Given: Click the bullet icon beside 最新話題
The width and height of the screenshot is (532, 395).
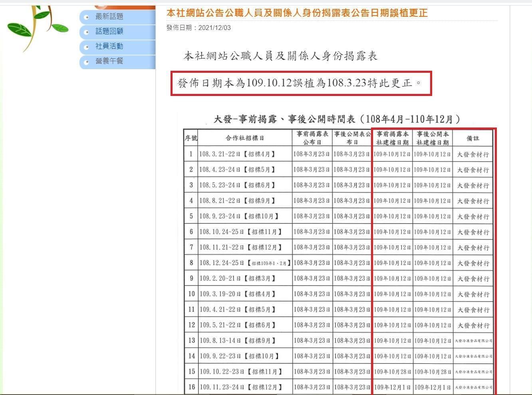Looking at the screenshot, I should click(x=87, y=17).
